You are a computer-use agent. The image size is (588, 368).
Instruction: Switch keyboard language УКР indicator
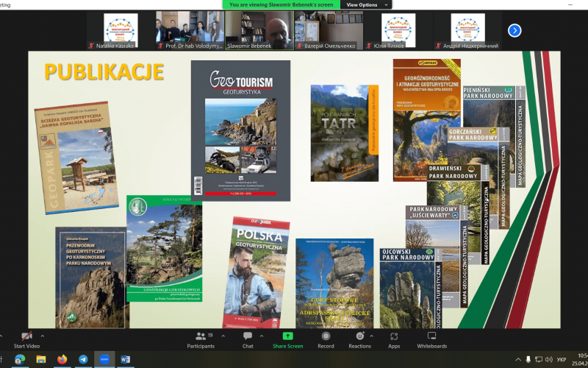coord(562,359)
